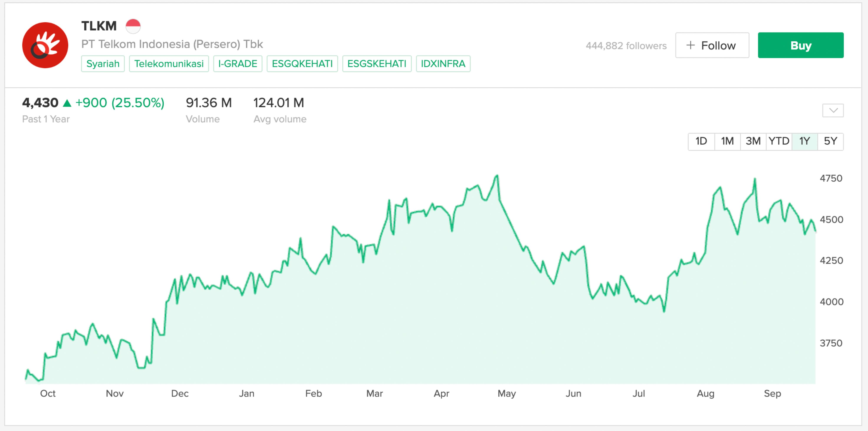Open the IDXINFRA index tag
This screenshot has width=868, height=431.
pyautogui.click(x=443, y=64)
